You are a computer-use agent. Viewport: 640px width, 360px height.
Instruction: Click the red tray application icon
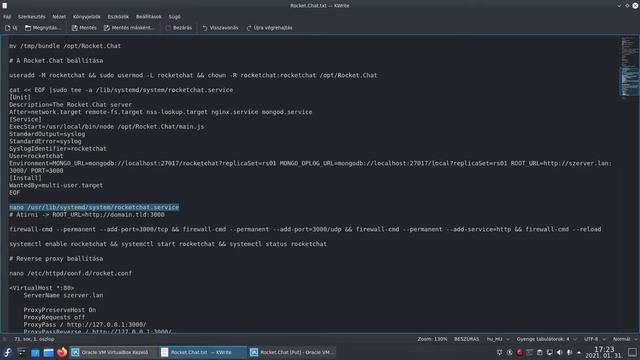point(520,352)
